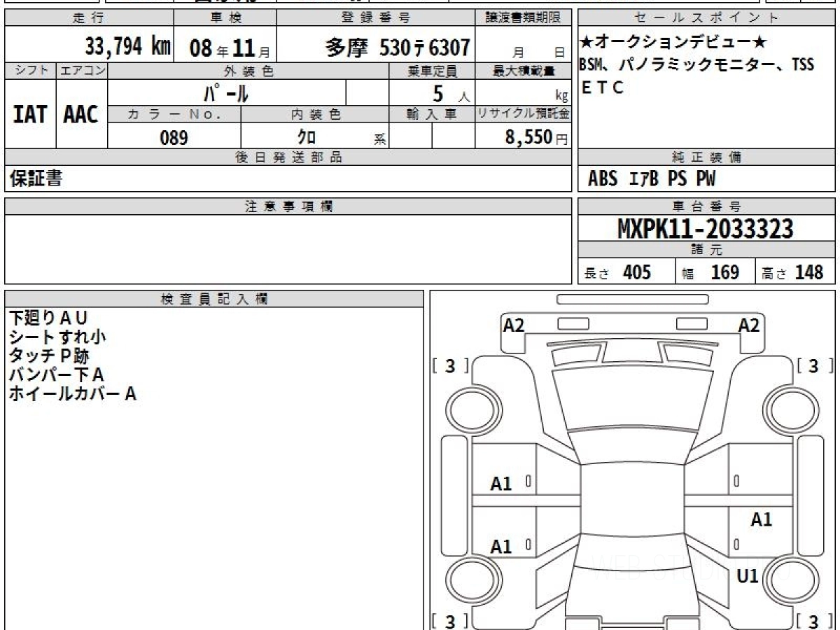Click the シフト header cell
The image size is (840, 630).
pyautogui.click(x=30, y=71)
